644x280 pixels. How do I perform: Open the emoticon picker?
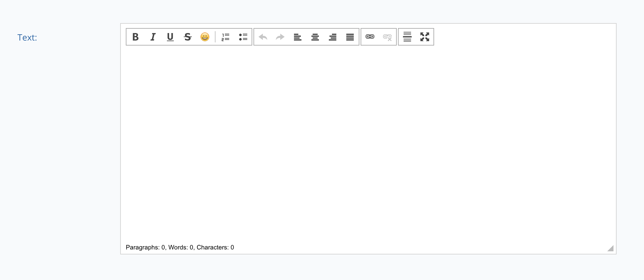pyautogui.click(x=205, y=37)
